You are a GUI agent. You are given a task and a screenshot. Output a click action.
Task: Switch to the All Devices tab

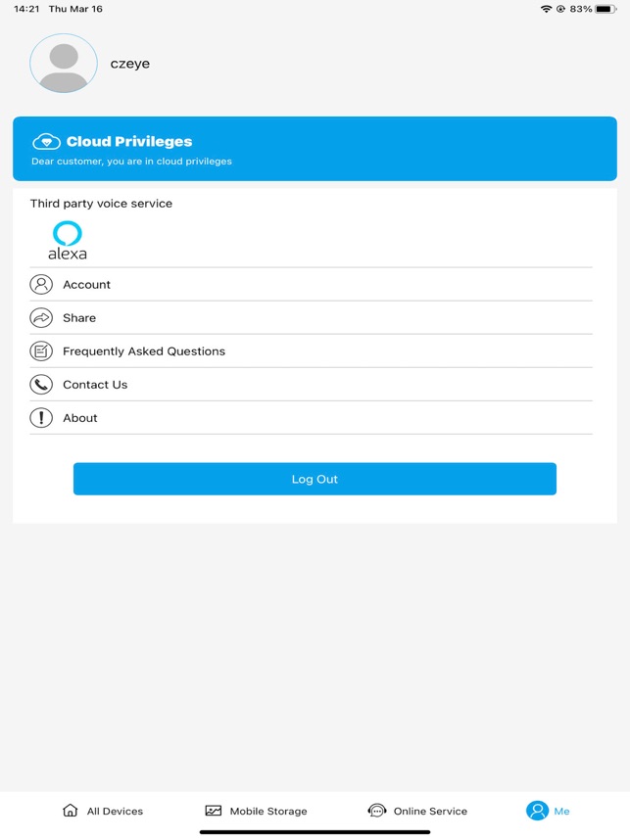coord(102,811)
